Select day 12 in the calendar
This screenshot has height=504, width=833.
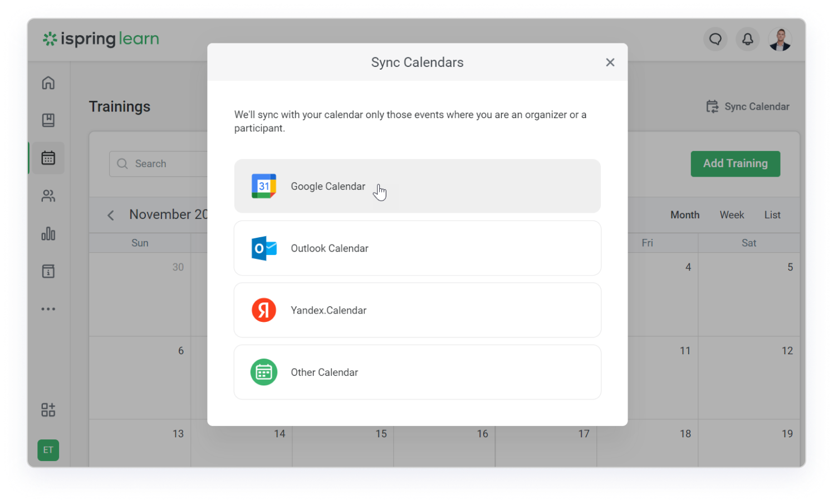[787, 351]
